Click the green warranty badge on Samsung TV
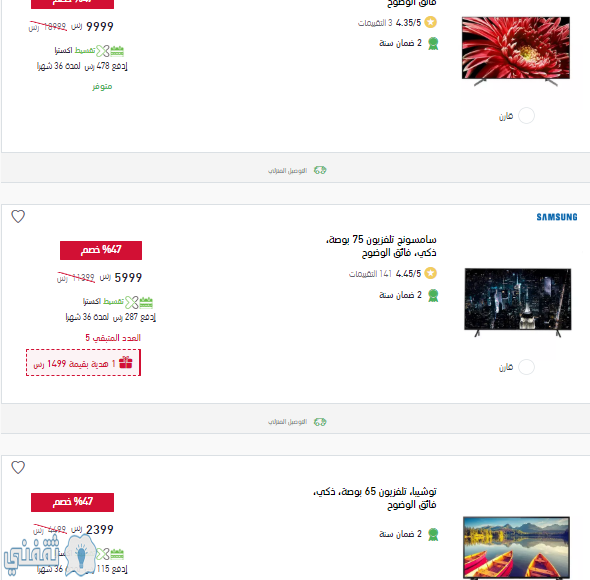 pyautogui.click(x=433, y=295)
